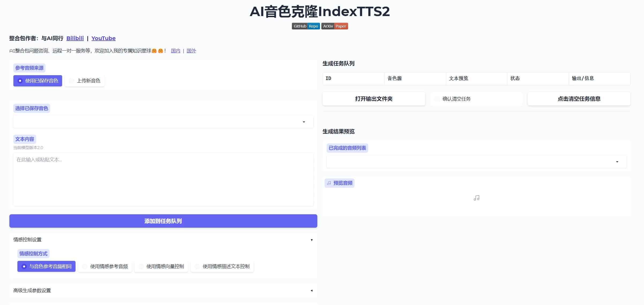
Task: Open the ArXiv Paper badge
Action: pyautogui.click(x=334, y=26)
